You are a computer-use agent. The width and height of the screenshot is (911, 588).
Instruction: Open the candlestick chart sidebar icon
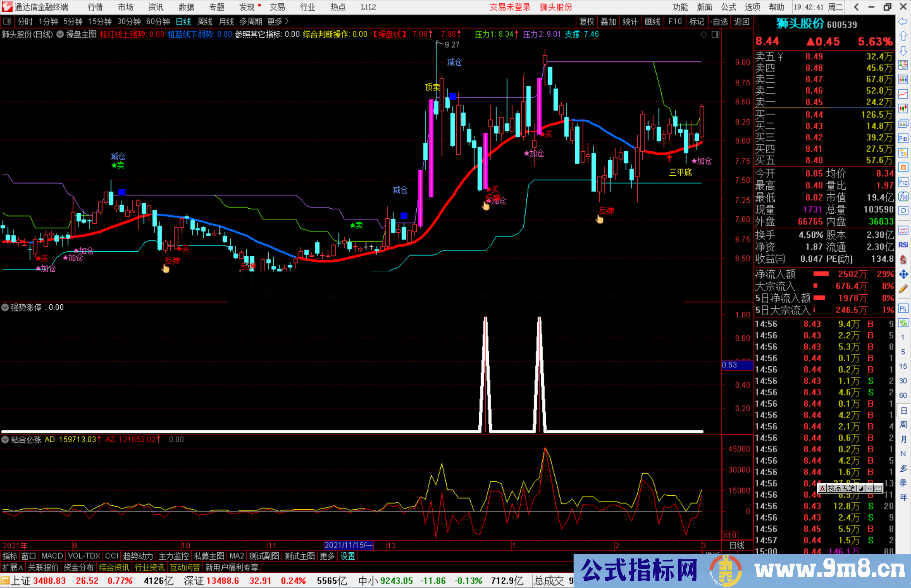903,109
